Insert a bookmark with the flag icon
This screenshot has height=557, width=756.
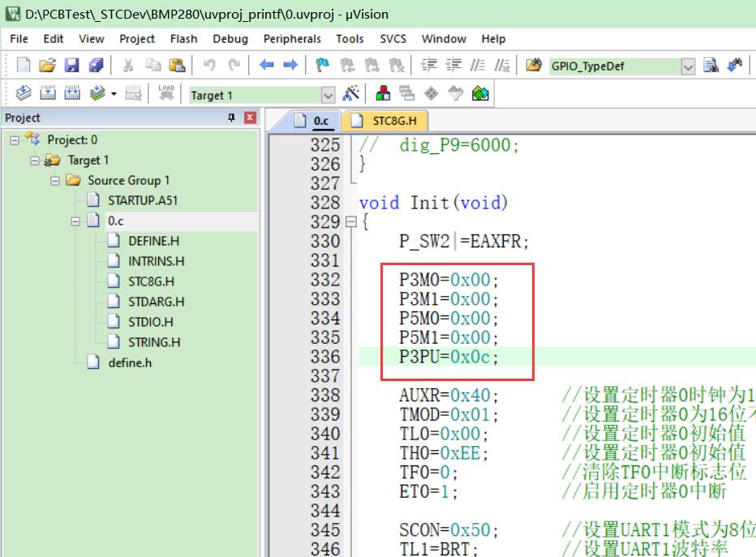[322, 65]
